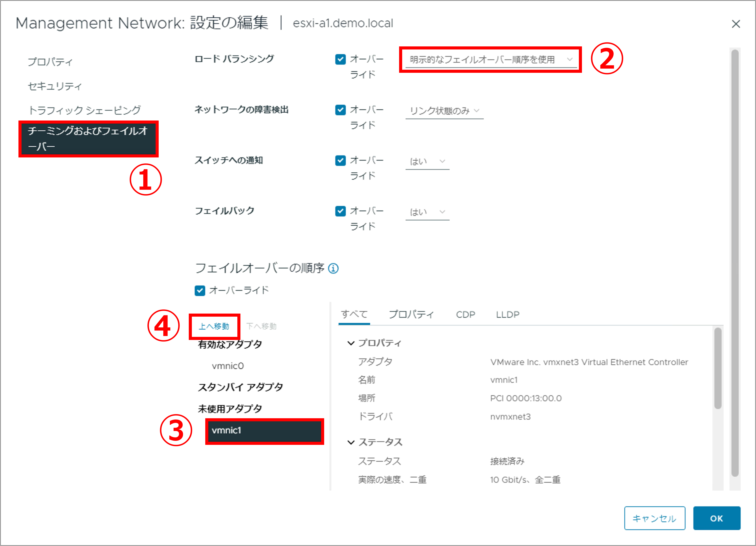Select セキュリティ in left navigation
Screen dimensions: 756x546
point(55,86)
